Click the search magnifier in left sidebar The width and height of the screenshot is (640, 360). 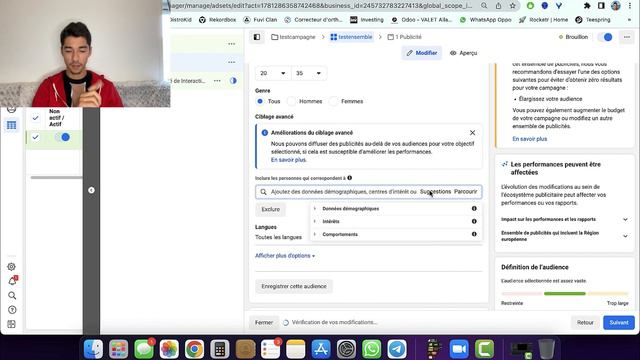point(12,295)
